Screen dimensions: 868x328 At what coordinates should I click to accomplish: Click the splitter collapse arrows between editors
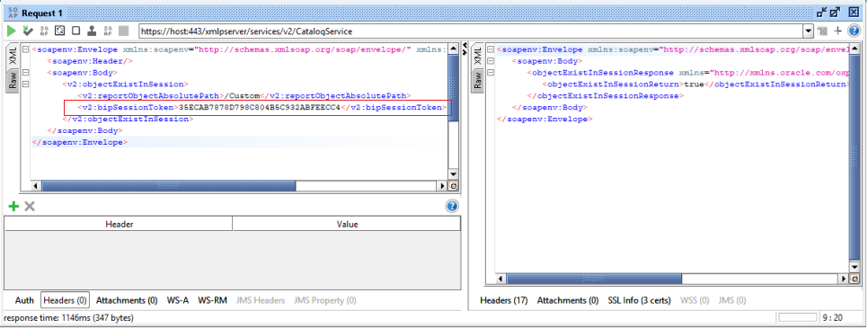[464, 49]
